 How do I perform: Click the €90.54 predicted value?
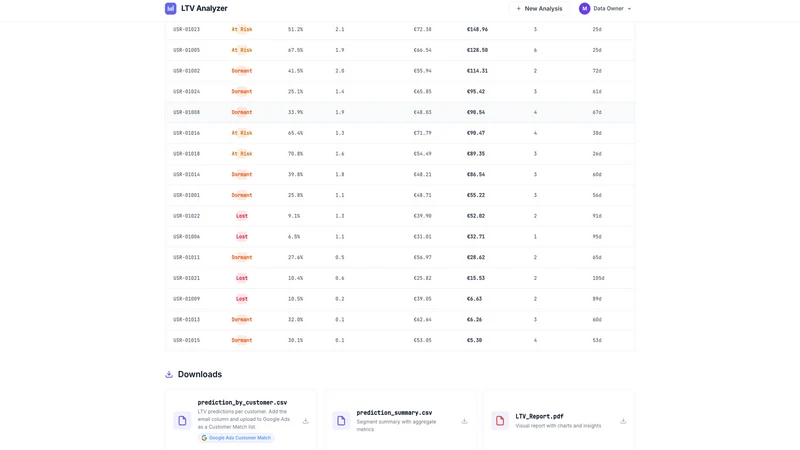(476, 112)
